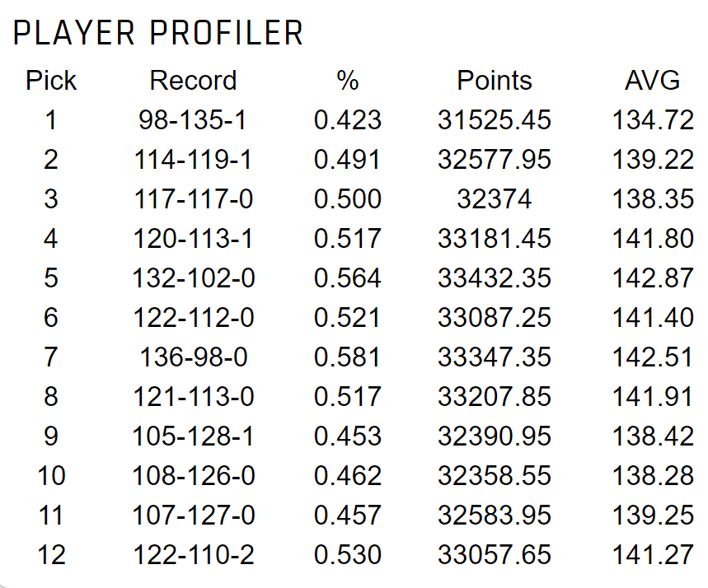Click the % column header

348,81
